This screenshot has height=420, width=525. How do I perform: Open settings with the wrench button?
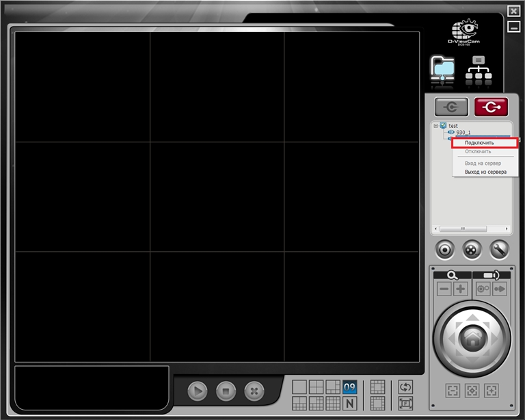[497, 250]
